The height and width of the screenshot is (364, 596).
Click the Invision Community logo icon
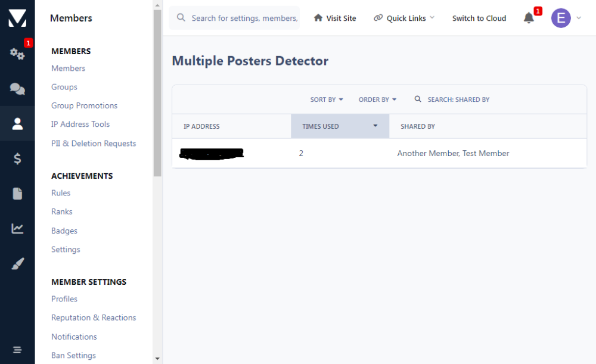click(x=17, y=18)
